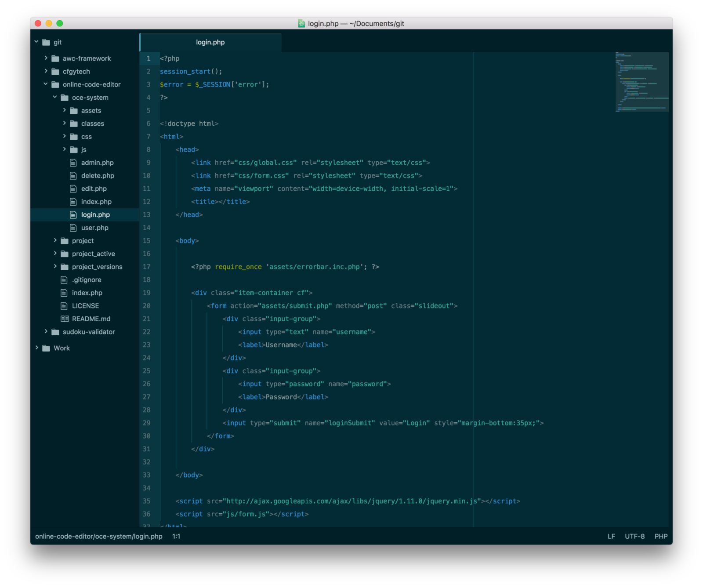The image size is (703, 588).
Task: Click the project_versions folder icon
Action: coord(65,267)
